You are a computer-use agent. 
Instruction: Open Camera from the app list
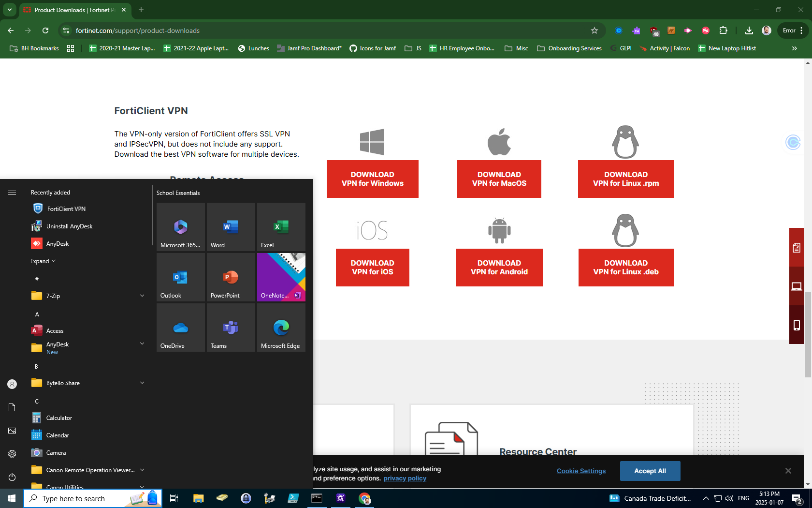point(49,453)
